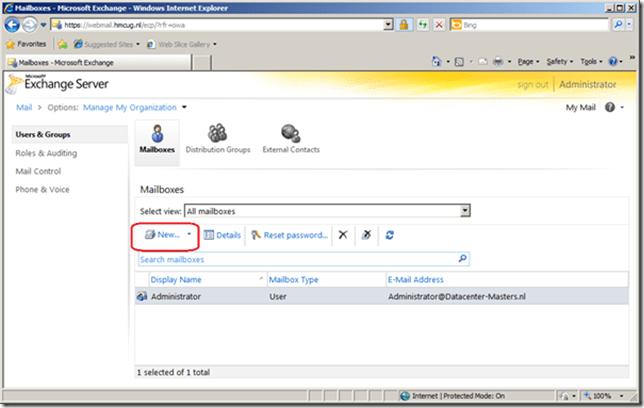The height and width of the screenshot is (408, 644).
Task: Open Mail Control section
Action: tap(39, 171)
